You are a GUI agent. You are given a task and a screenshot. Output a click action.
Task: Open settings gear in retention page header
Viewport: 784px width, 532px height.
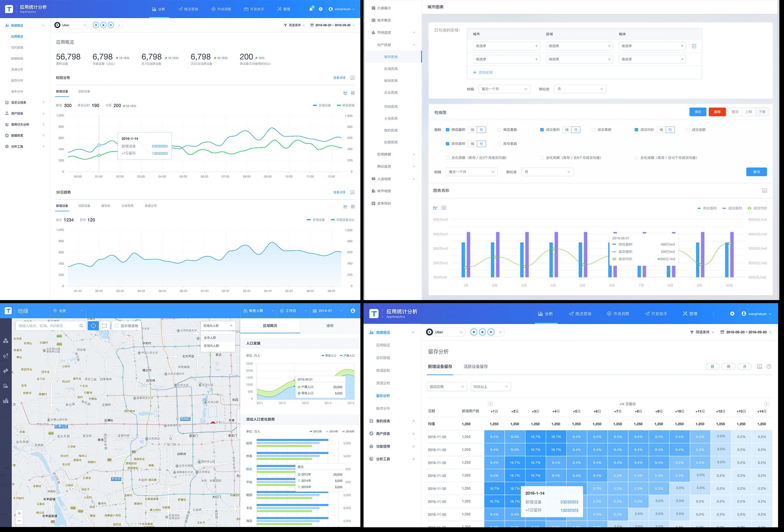[x=732, y=314]
